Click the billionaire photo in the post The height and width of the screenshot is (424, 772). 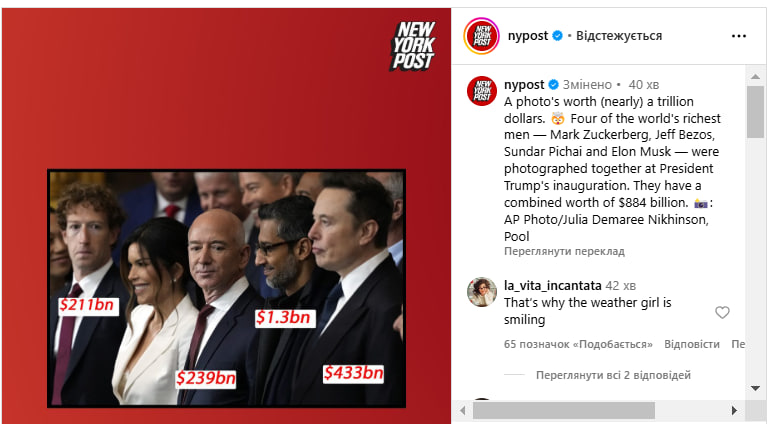[226, 289]
